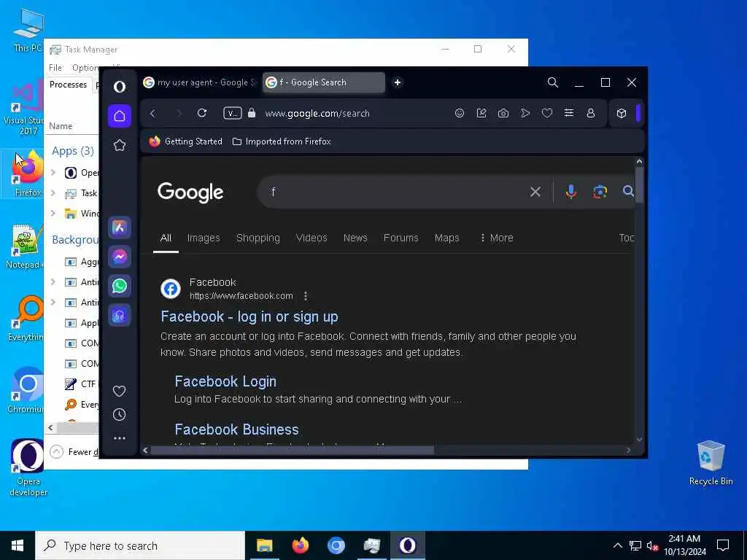Image resolution: width=747 pixels, height=560 pixels.
Task: Select the 'f - Google Search' tab
Action: click(324, 82)
